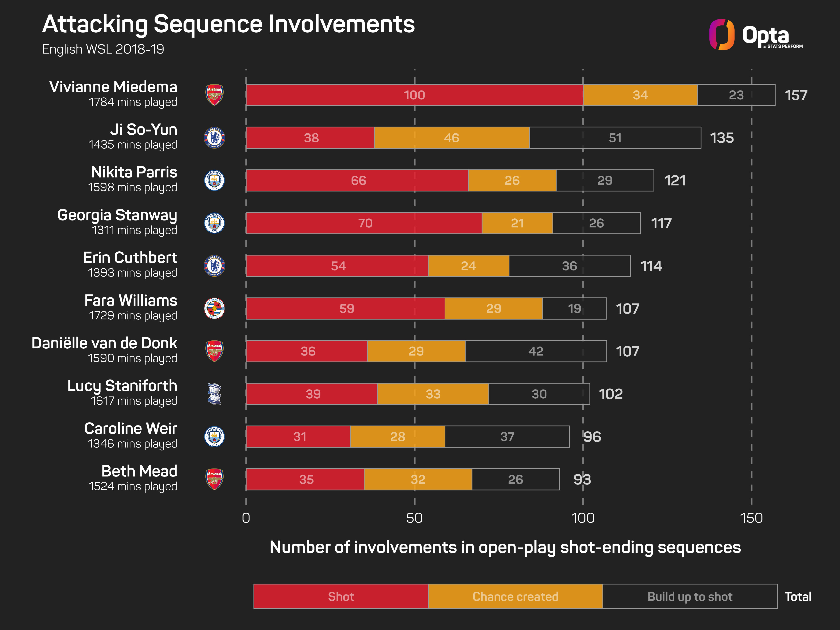Click Arsenal crest beside Vivianne Miedema

point(214,95)
